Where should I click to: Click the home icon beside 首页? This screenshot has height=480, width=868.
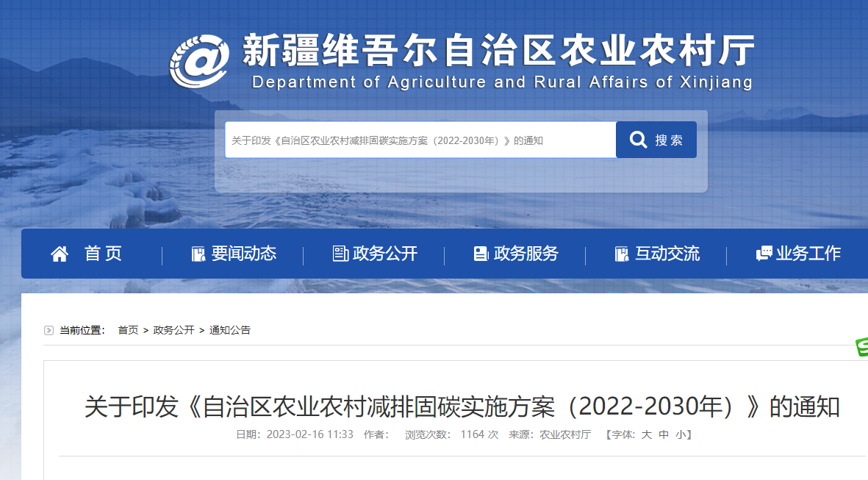tap(60, 254)
